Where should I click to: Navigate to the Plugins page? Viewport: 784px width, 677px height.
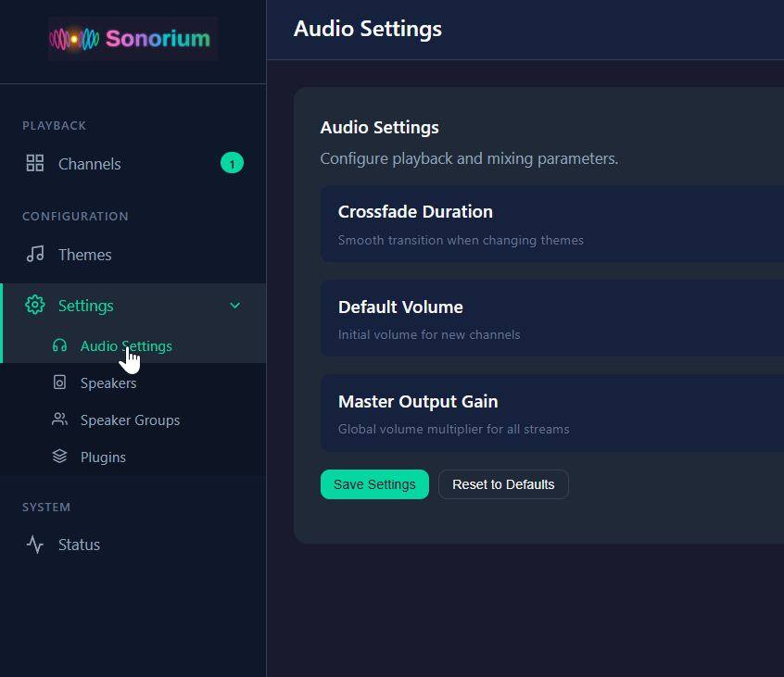coord(103,458)
